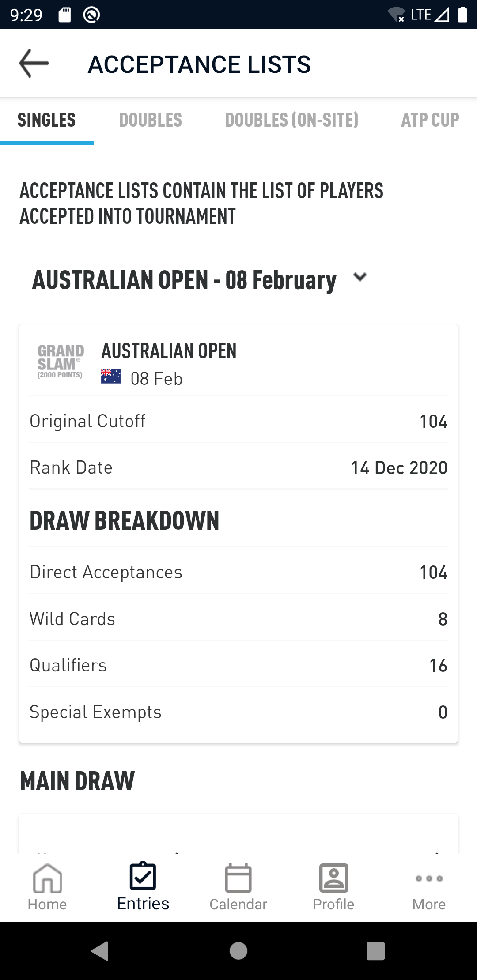
Task: Tap the Android home circle button
Action: (x=238, y=951)
